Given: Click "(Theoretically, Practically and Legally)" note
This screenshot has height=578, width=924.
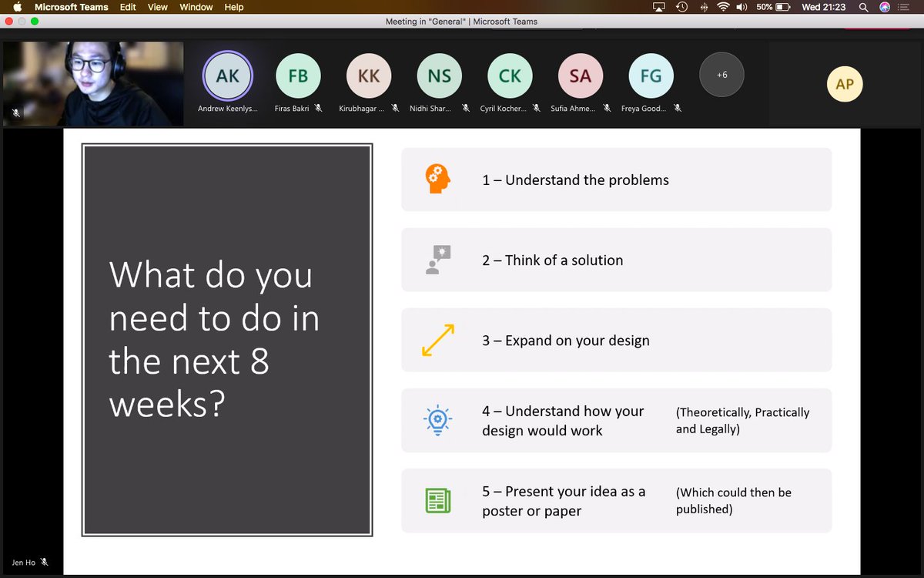Looking at the screenshot, I should click(742, 421).
